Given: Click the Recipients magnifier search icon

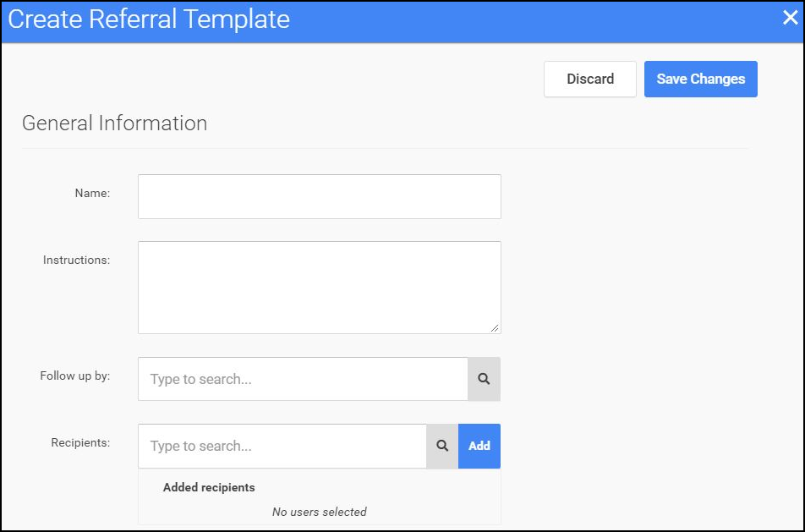Looking at the screenshot, I should click(x=442, y=446).
